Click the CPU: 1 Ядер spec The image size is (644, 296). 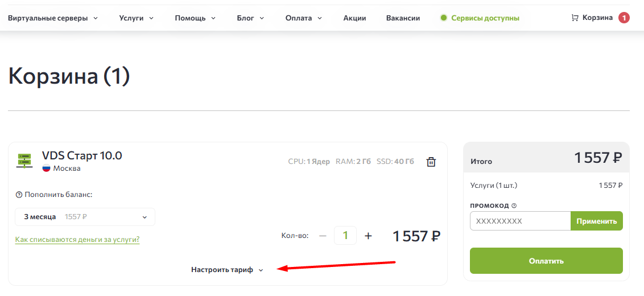pyautogui.click(x=309, y=162)
